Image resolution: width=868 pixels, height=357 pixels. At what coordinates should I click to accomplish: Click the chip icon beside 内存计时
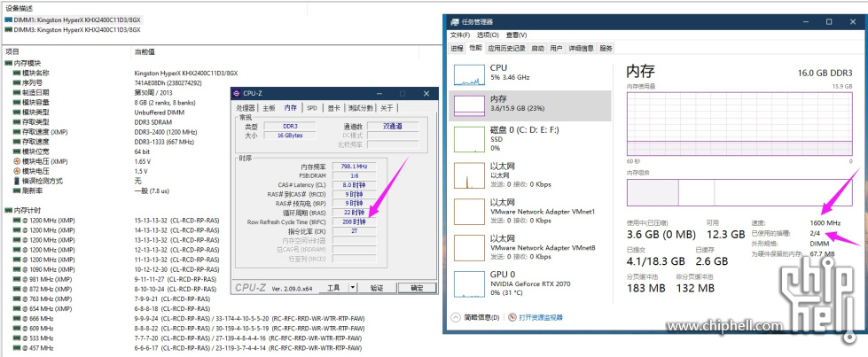(8, 211)
